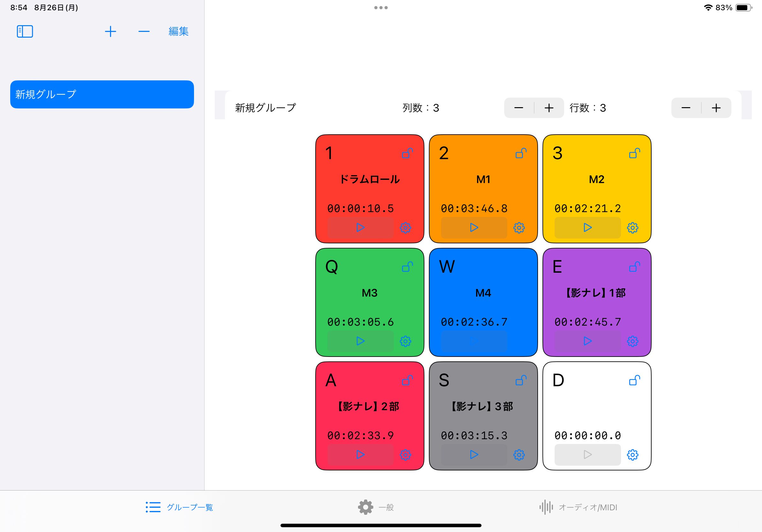Open settings gear on ドラムロール pad

(x=405, y=228)
